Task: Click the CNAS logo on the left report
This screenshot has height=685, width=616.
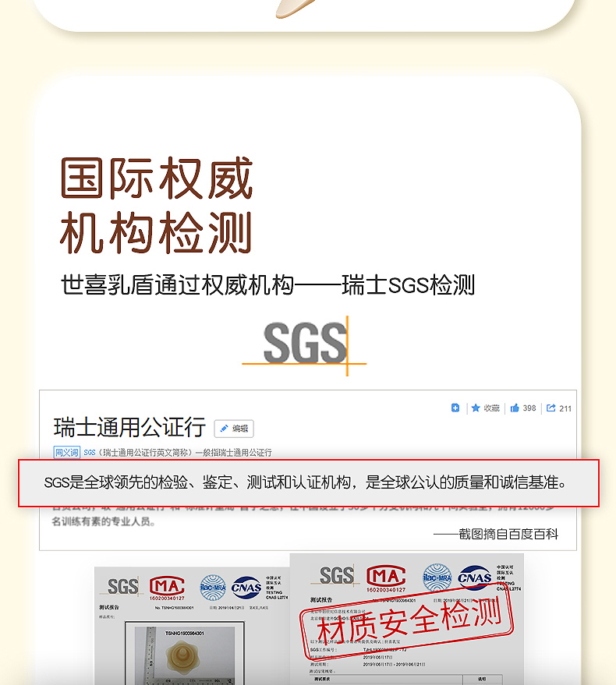Action: 246,588
